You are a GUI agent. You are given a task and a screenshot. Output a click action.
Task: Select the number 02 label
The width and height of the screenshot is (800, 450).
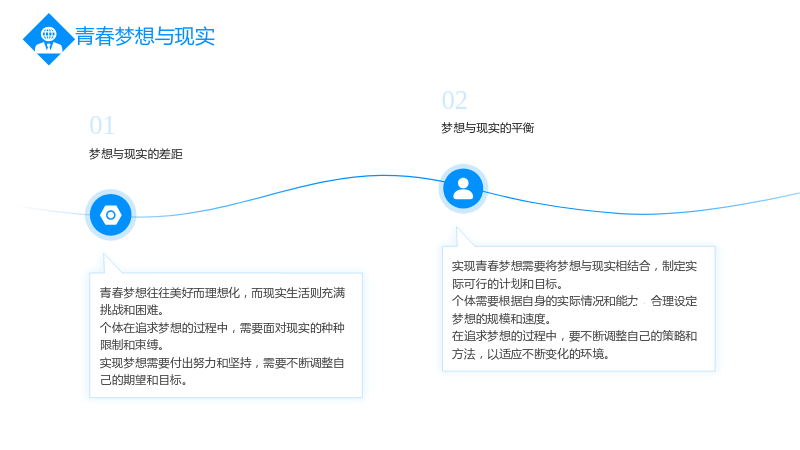pyautogui.click(x=455, y=101)
